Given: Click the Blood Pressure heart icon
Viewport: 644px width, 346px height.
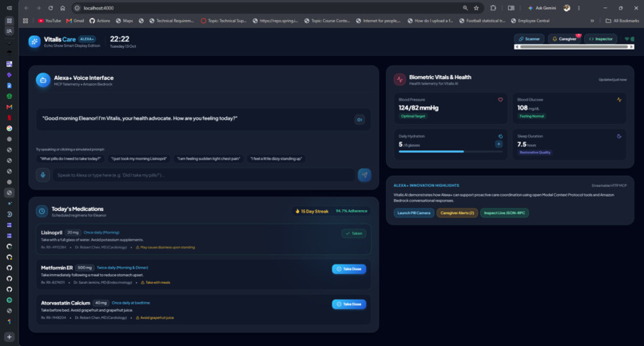Looking at the screenshot, I should pyautogui.click(x=500, y=100).
